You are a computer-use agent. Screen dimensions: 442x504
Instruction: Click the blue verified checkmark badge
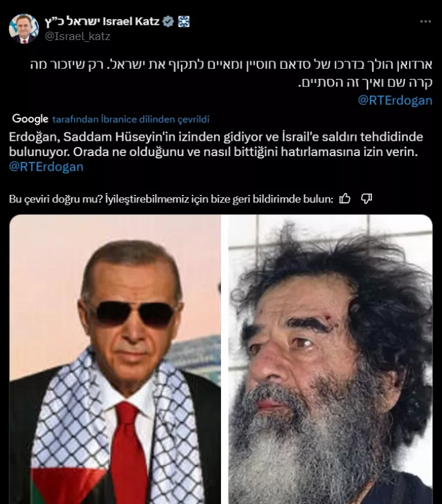[x=168, y=22]
